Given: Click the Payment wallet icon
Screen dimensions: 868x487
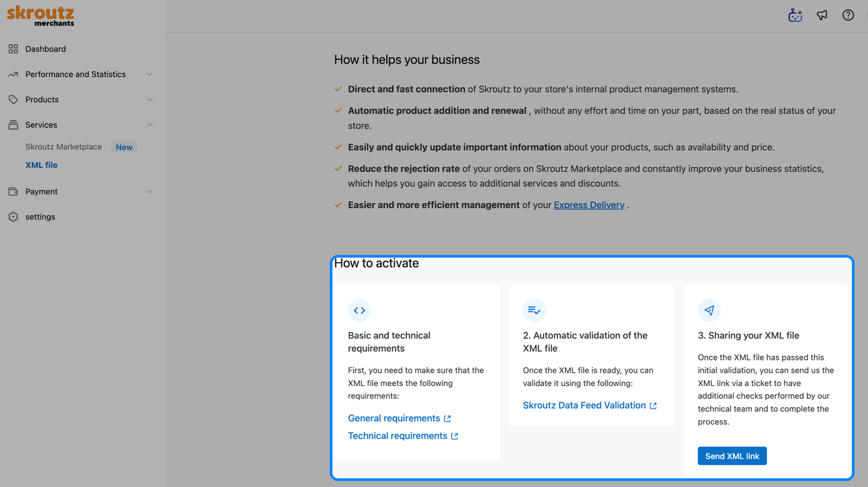Looking at the screenshot, I should [14, 191].
